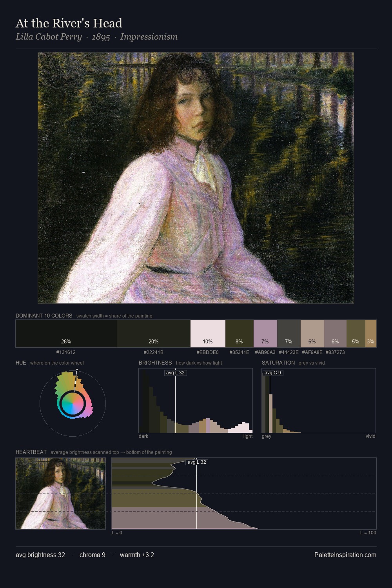
Task: Click the hex code #AB90A3 text
Action: point(265,352)
